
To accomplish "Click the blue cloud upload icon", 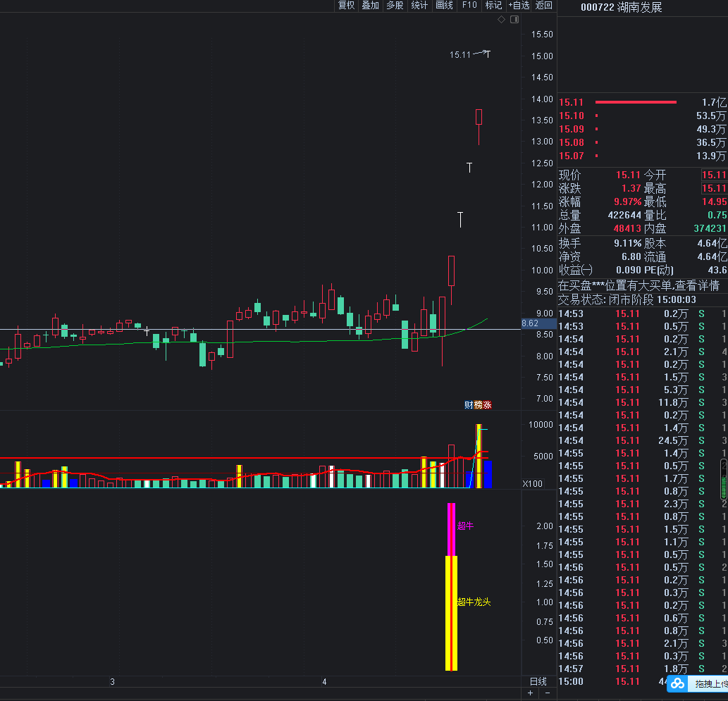I will (677, 683).
